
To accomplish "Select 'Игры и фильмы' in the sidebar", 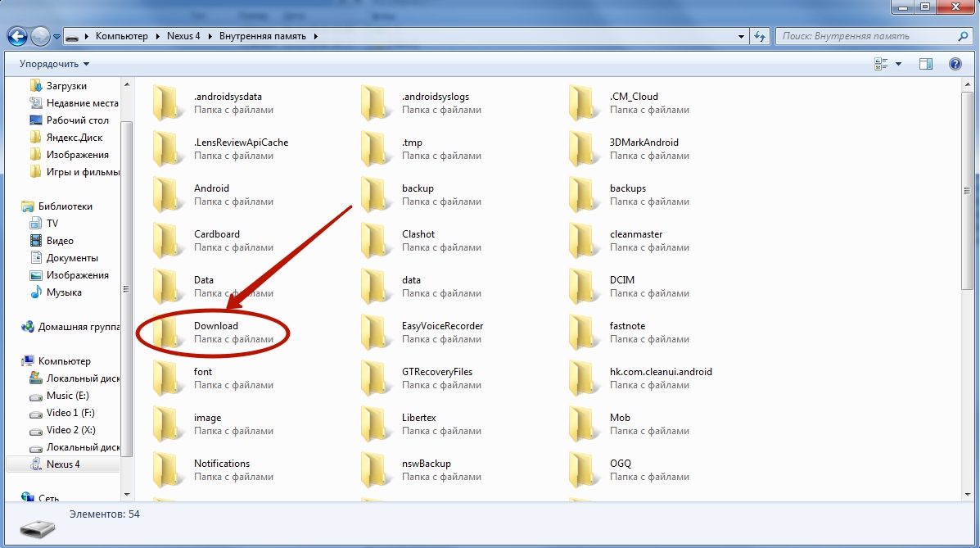I will point(84,172).
